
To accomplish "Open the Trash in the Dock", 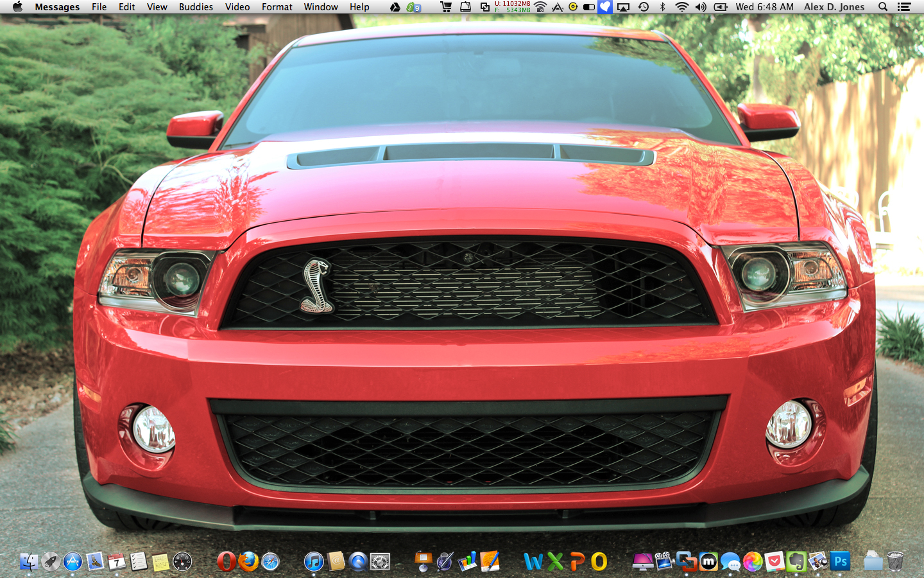I will click(x=895, y=562).
